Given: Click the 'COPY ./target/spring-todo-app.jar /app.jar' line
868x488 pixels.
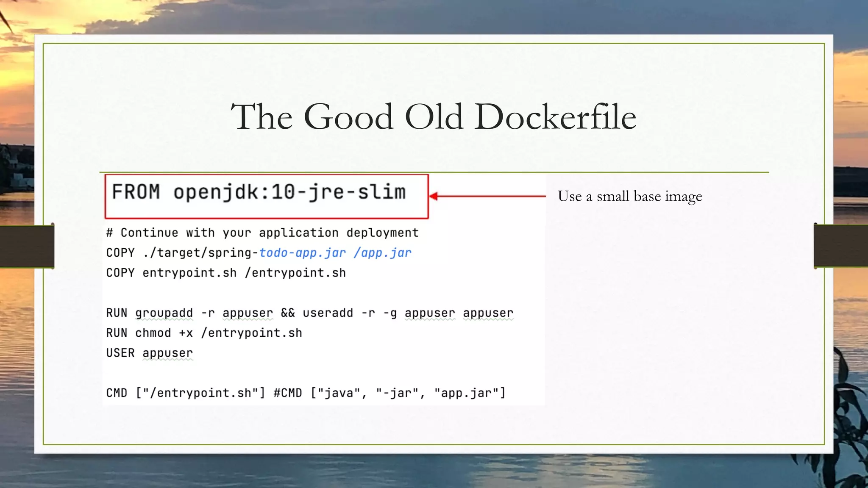Looking at the screenshot, I should pyautogui.click(x=259, y=253).
